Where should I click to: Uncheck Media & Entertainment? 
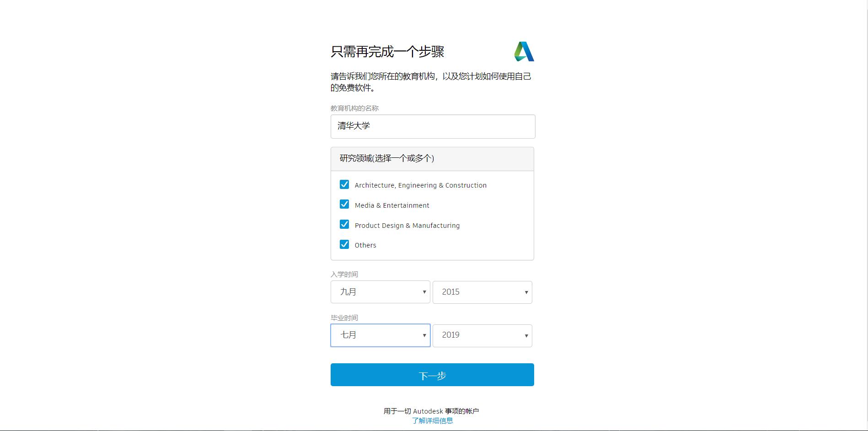click(x=344, y=204)
